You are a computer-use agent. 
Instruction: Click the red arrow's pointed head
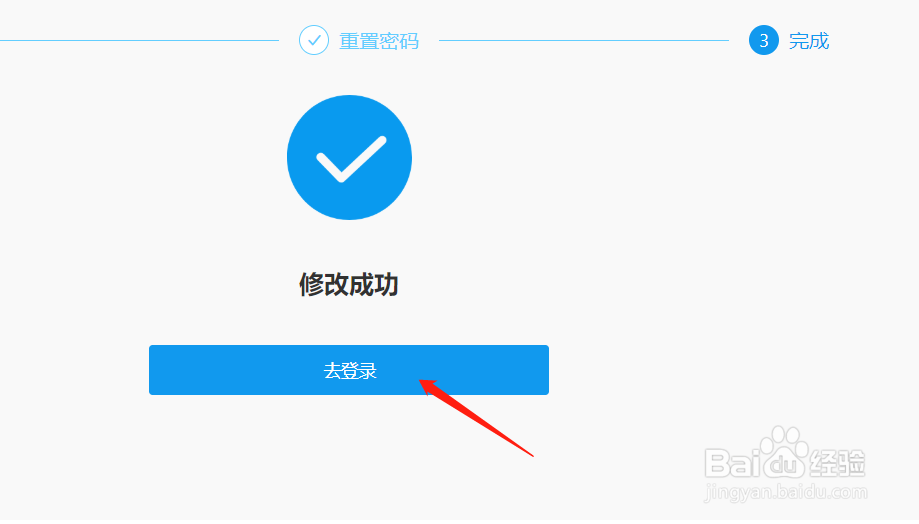[428, 386]
